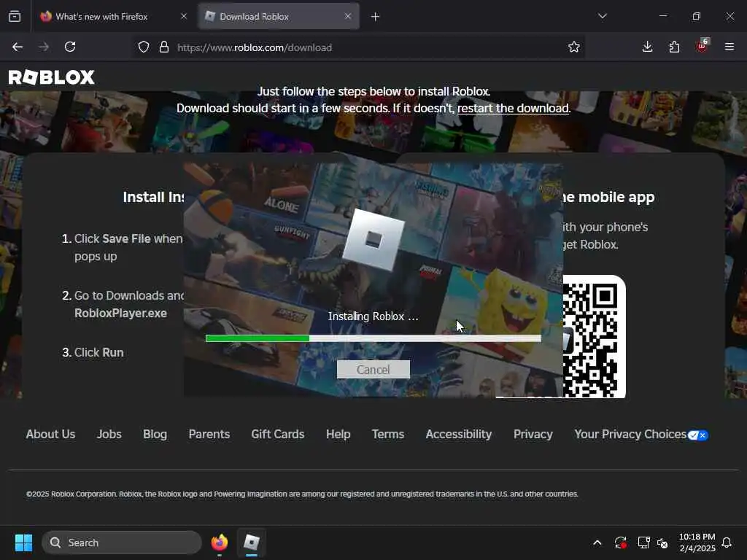Click the privacy choices toggle icon

(698, 435)
